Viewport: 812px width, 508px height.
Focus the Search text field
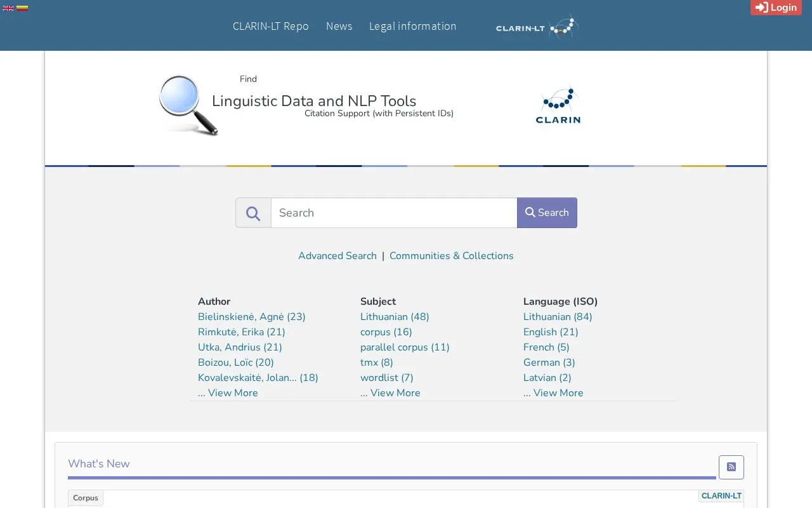[x=394, y=213]
